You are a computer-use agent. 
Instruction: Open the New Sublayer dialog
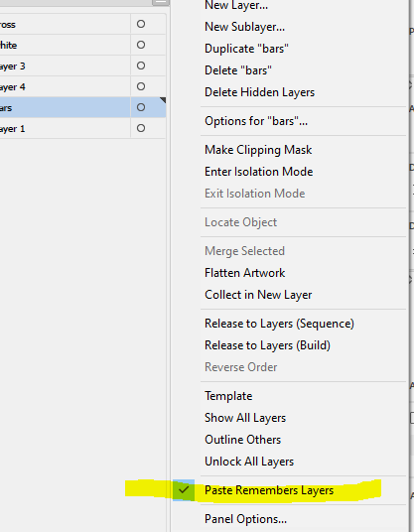point(244,27)
